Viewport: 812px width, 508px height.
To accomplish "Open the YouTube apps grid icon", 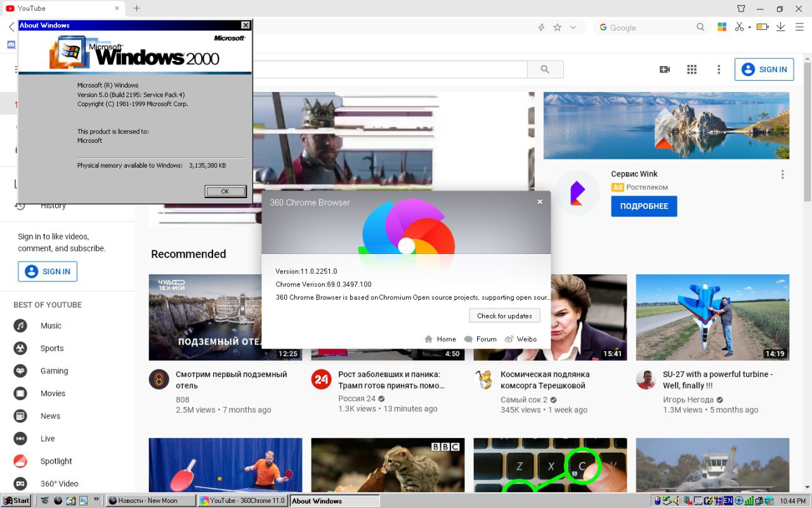I will point(692,69).
